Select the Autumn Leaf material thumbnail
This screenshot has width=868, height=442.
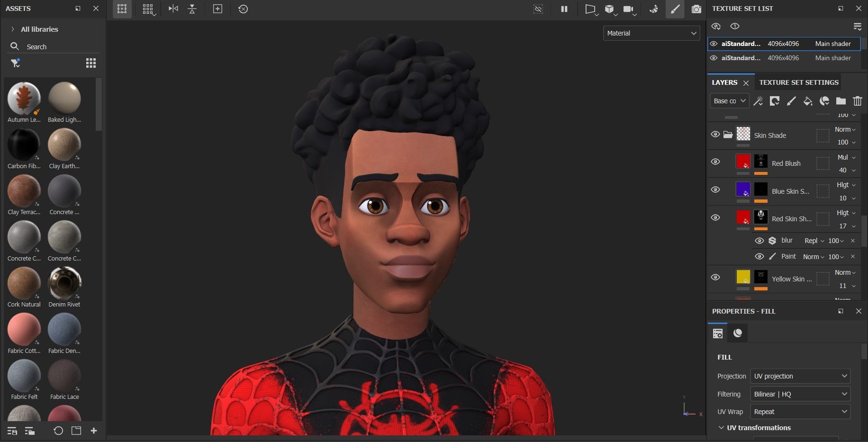click(x=24, y=98)
